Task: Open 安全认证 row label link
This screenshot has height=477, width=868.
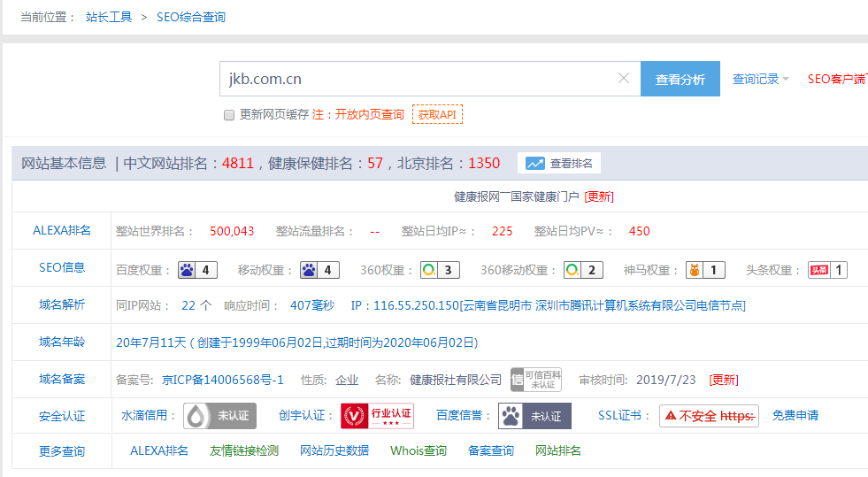Action: click(61, 416)
